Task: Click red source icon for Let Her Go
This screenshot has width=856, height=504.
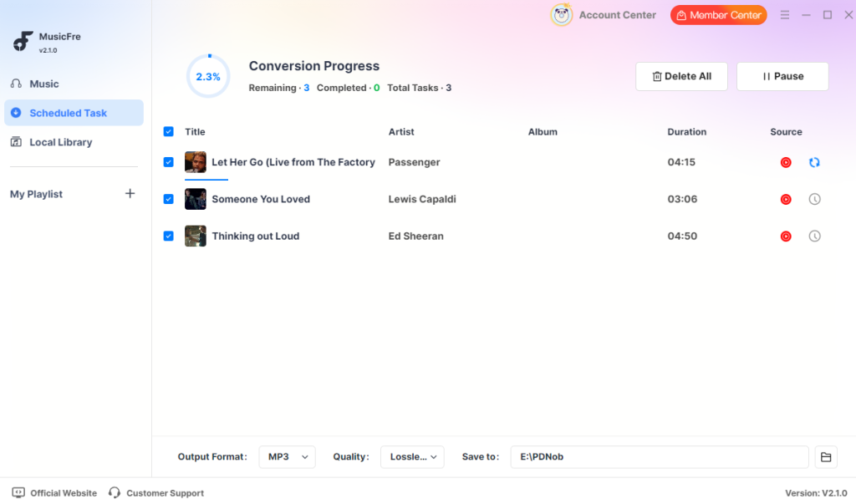Action: click(x=786, y=162)
